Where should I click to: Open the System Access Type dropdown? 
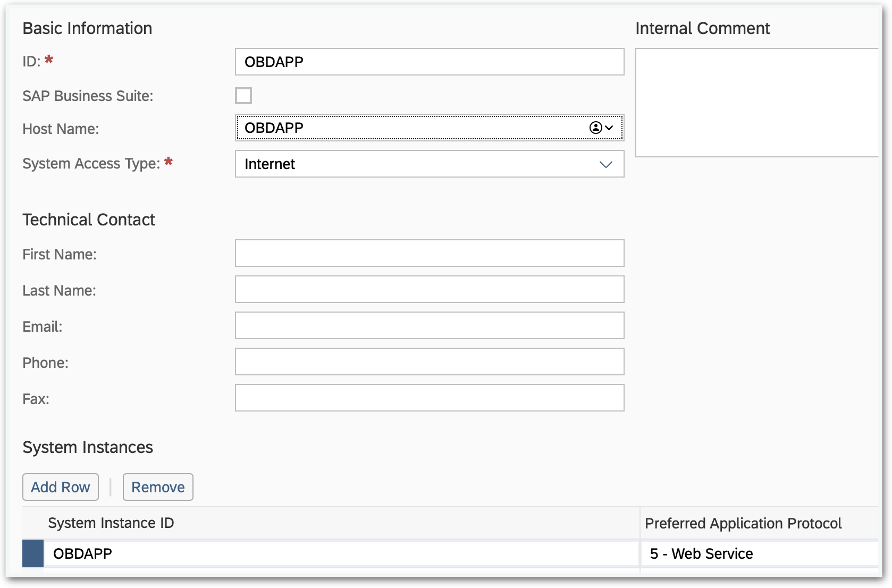pyautogui.click(x=605, y=164)
